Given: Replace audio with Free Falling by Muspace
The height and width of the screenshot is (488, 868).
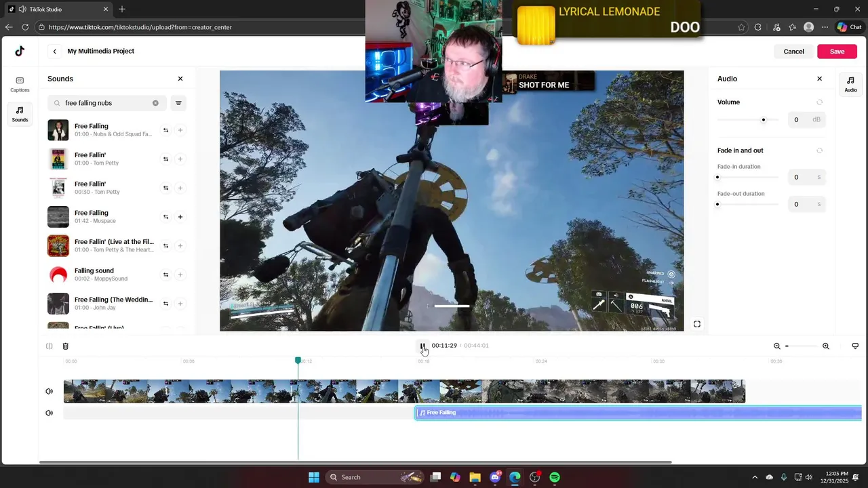Looking at the screenshot, I should [165, 217].
